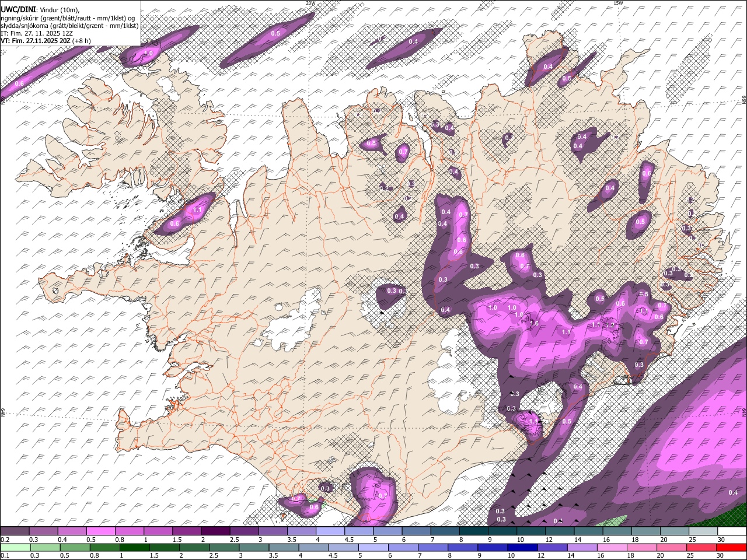Viewport: 747px width, 560px height.
Task: Click the 25 label on the upper legend scale
Action: point(693,540)
